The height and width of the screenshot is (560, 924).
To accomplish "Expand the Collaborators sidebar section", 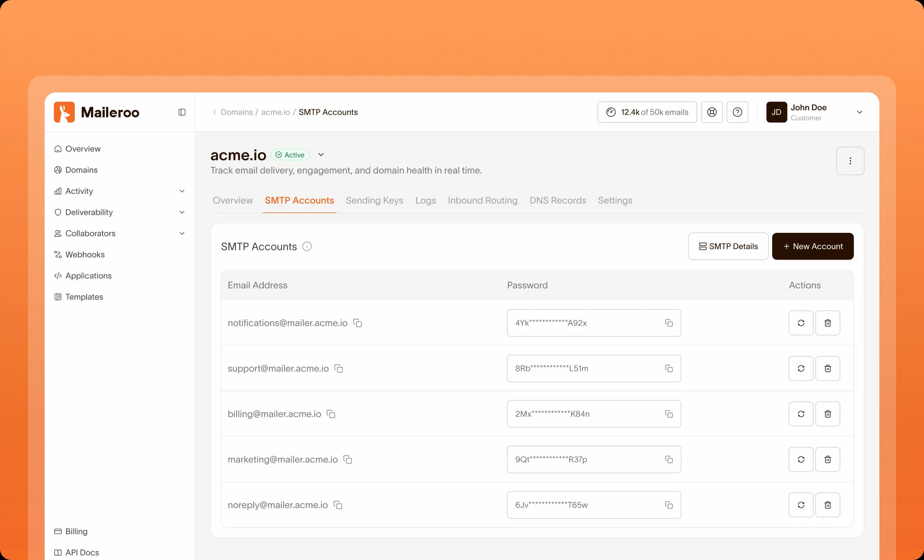I will 182,233.
